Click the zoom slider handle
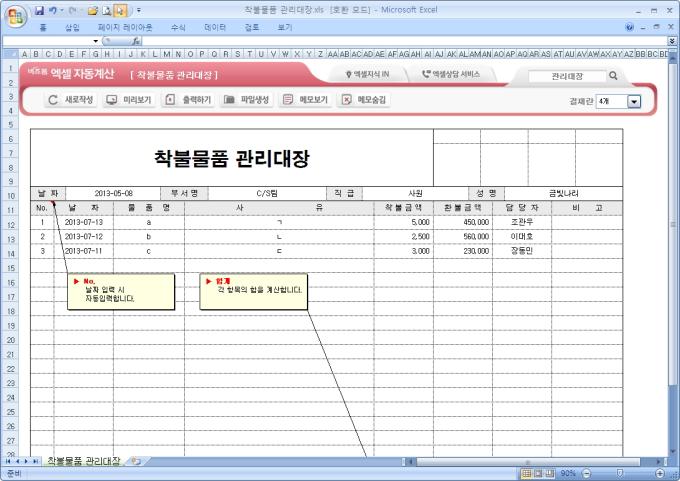The image size is (680, 481). tap(620, 473)
